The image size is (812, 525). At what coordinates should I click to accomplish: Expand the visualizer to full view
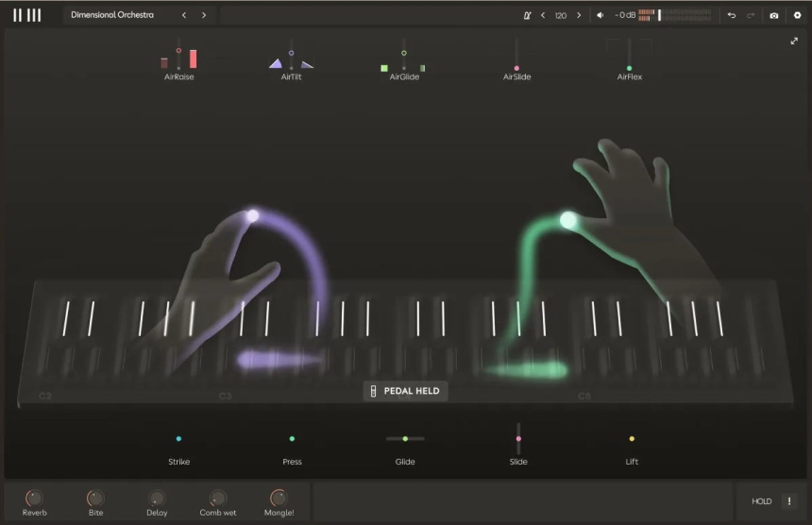[794, 41]
